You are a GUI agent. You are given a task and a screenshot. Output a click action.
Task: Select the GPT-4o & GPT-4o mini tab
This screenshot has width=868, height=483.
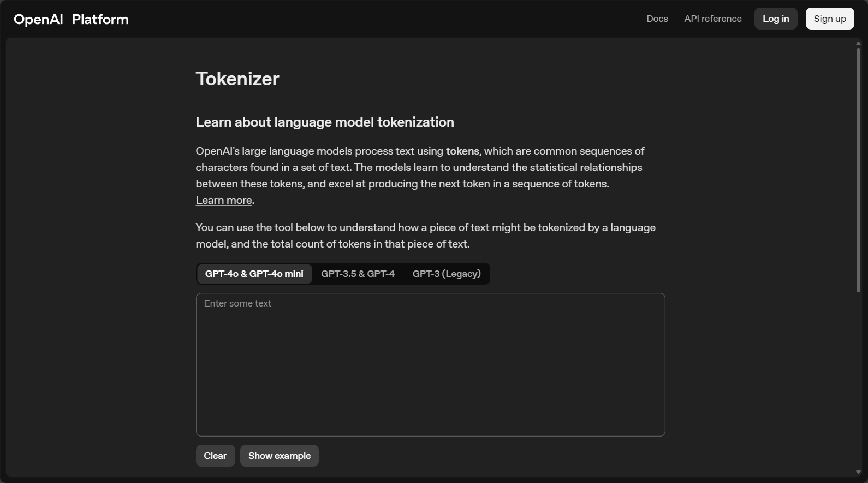point(254,274)
